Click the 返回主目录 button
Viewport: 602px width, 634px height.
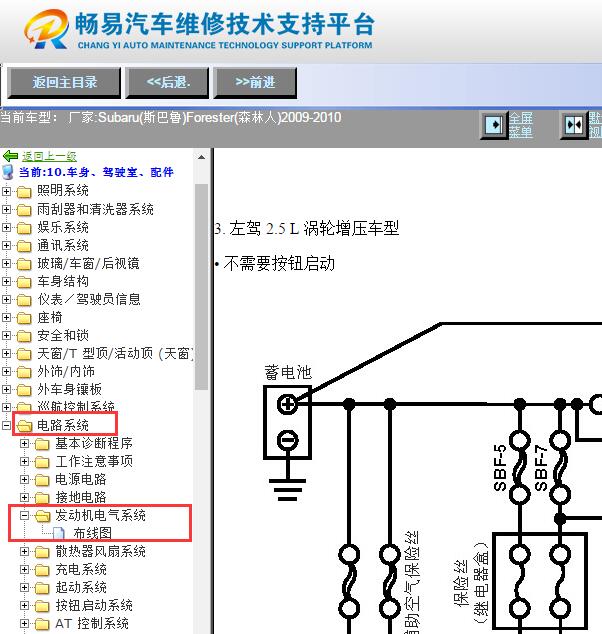pos(64,83)
